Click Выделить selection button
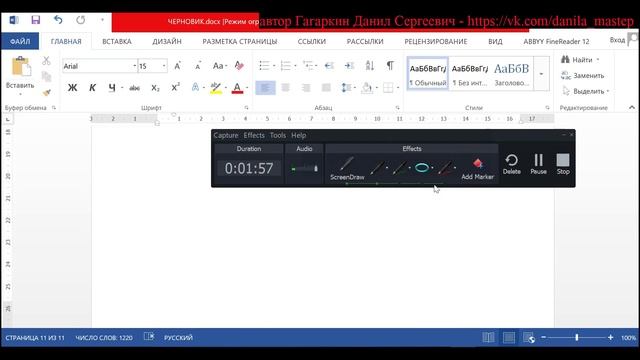The width and height of the screenshot is (640, 360). [x=585, y=91]
